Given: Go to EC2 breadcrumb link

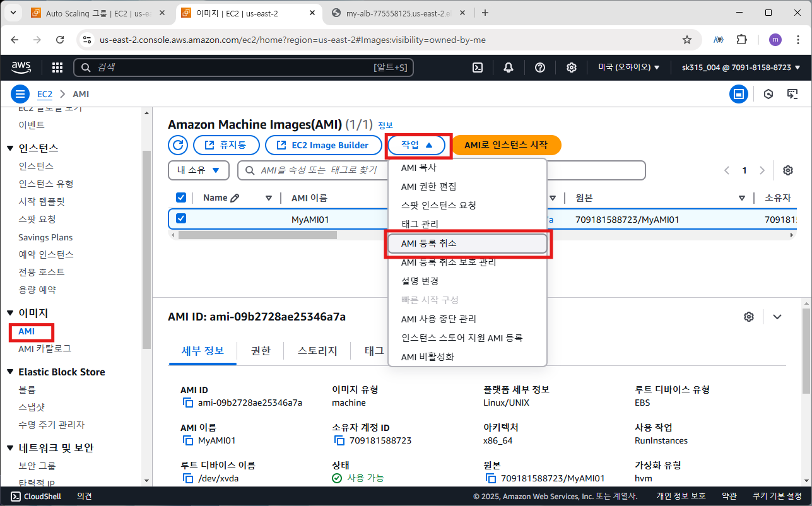Looking at the screenshot, I should 45,94.
